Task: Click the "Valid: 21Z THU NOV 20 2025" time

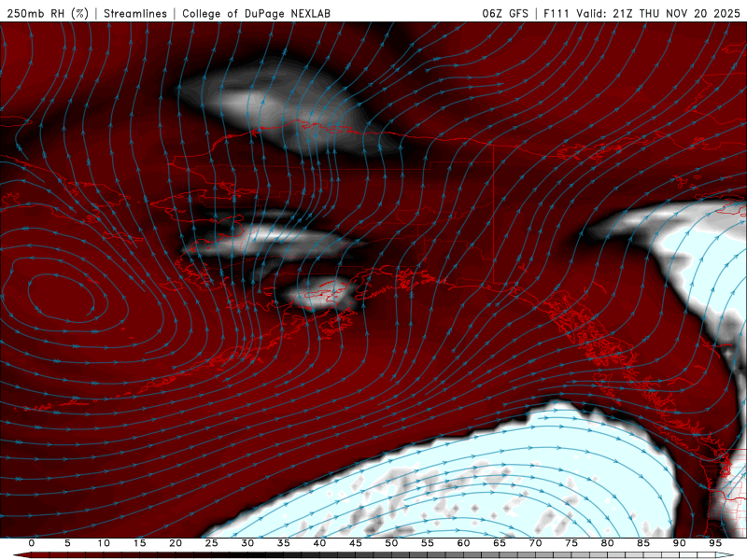Action: pyautogui.click(x=658, y=13)
